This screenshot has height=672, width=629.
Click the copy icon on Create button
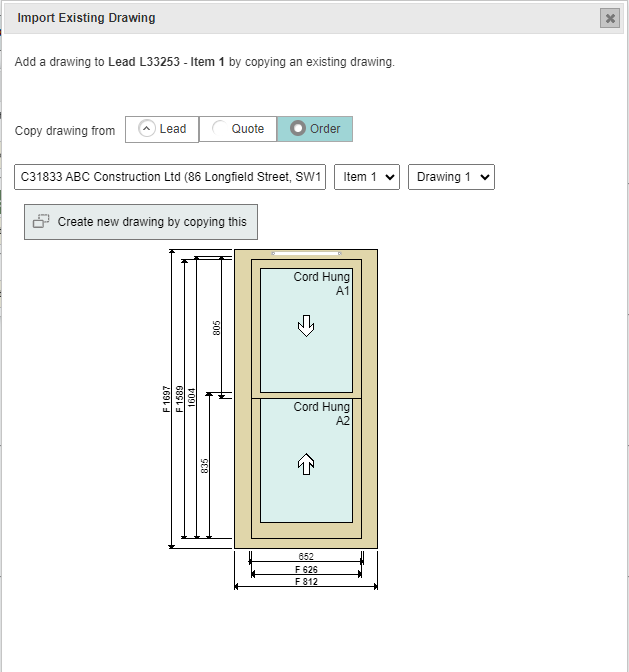(41, 222)
